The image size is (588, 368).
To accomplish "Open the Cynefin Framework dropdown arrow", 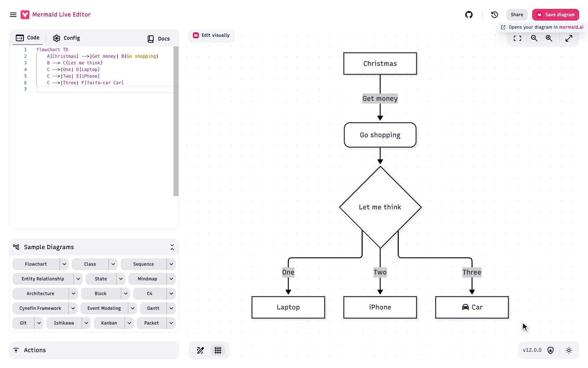I will coord(73,308).
